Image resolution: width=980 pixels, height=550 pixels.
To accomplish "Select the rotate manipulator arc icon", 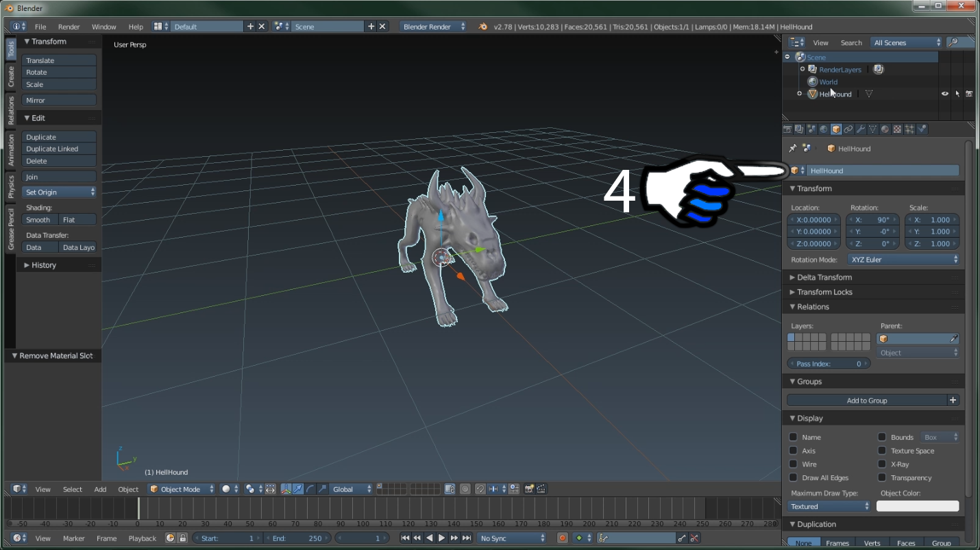I will tap(310, 489).
